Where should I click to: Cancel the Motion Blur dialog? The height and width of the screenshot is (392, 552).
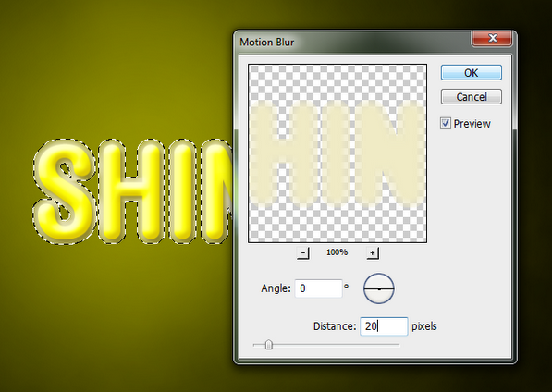tap(472, 96)
